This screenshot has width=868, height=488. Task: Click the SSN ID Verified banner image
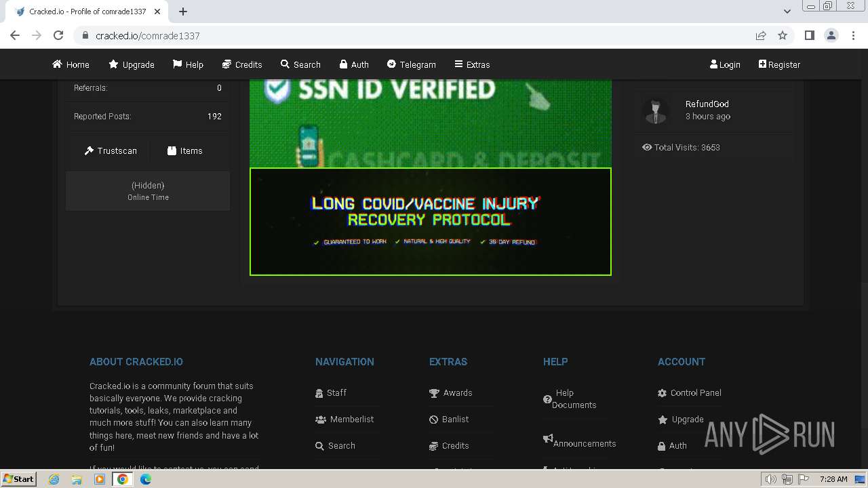(431, 123)
